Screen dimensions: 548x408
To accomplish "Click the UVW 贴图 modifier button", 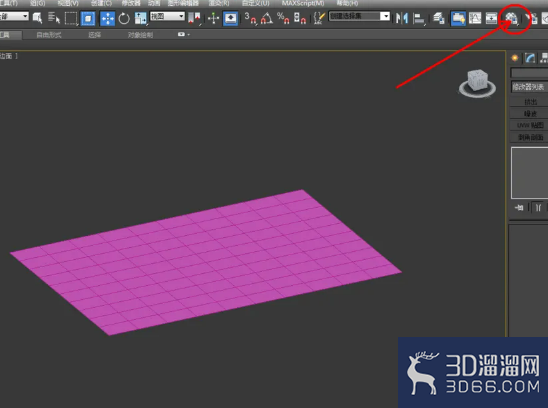I will point(529,125).
